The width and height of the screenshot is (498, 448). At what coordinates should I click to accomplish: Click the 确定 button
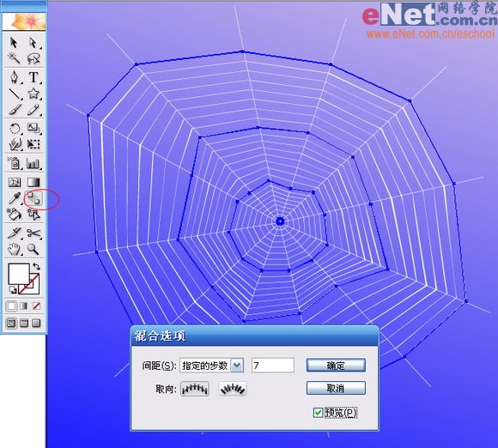(x=336, y=366)
